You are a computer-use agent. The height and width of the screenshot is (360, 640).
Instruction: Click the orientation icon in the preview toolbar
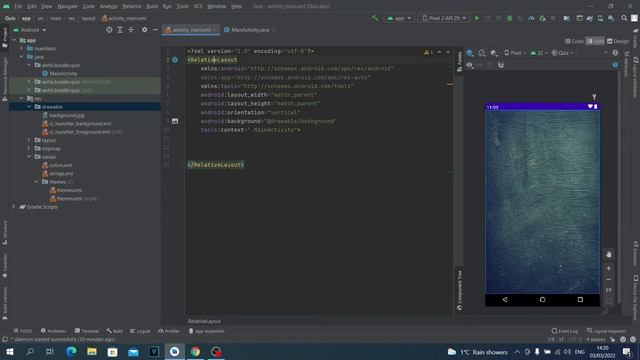tap(482, 53)
